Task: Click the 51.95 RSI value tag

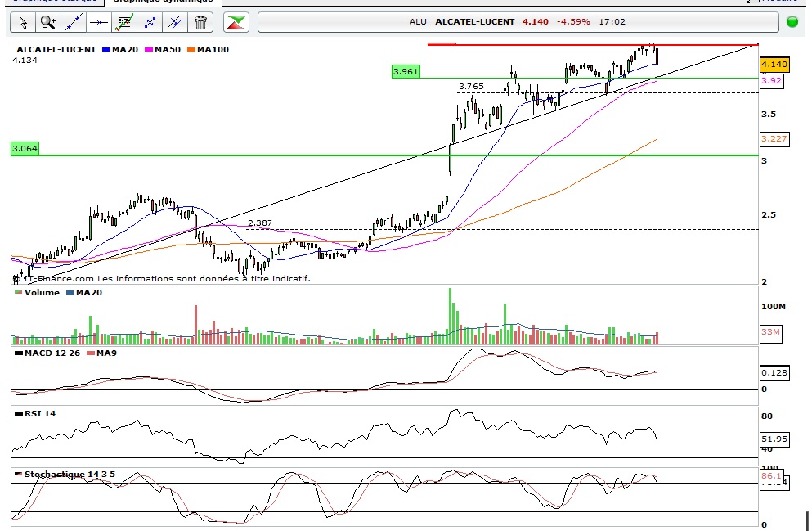Action: [774, 439]
